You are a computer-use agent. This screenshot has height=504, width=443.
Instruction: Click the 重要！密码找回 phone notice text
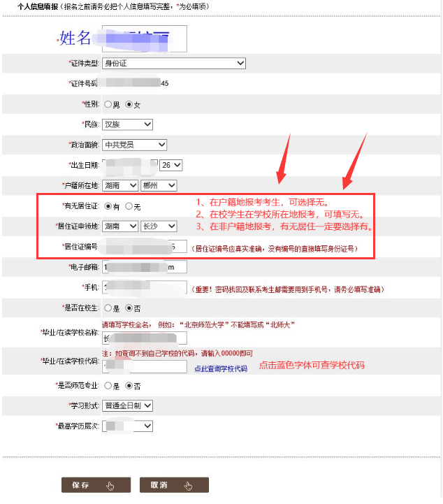tap(288, 289)
